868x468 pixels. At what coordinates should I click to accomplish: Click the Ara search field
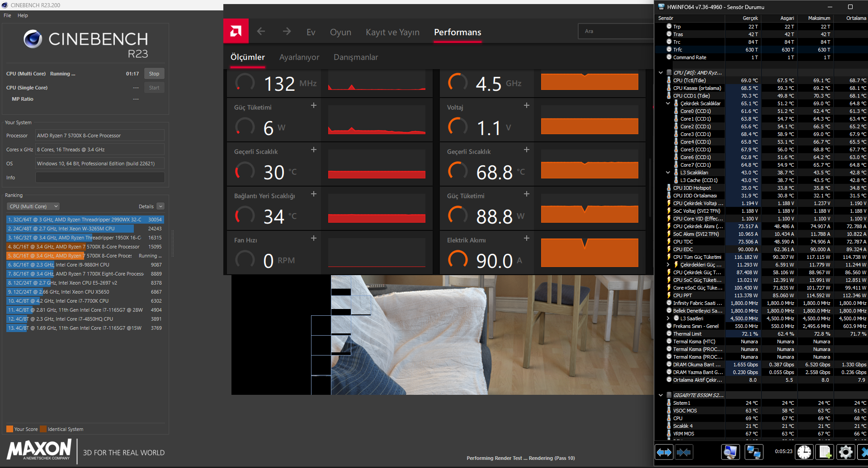[615, 31]
